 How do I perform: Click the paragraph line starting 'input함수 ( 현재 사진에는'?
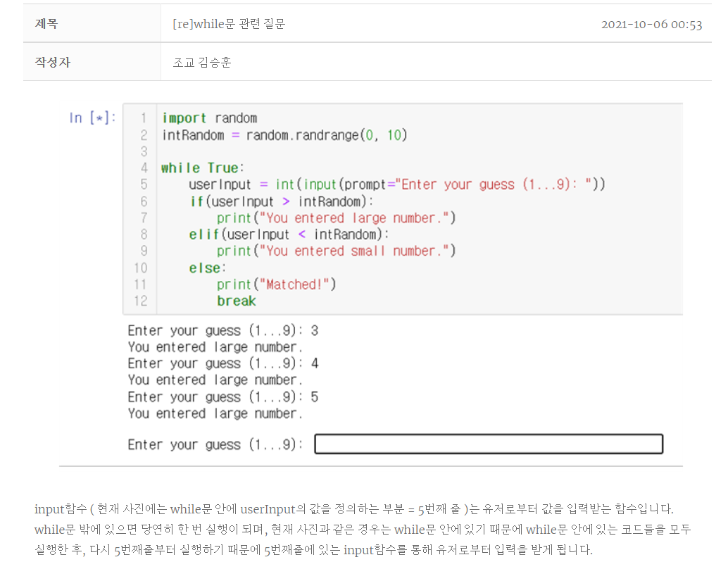(x=353, y=509)
